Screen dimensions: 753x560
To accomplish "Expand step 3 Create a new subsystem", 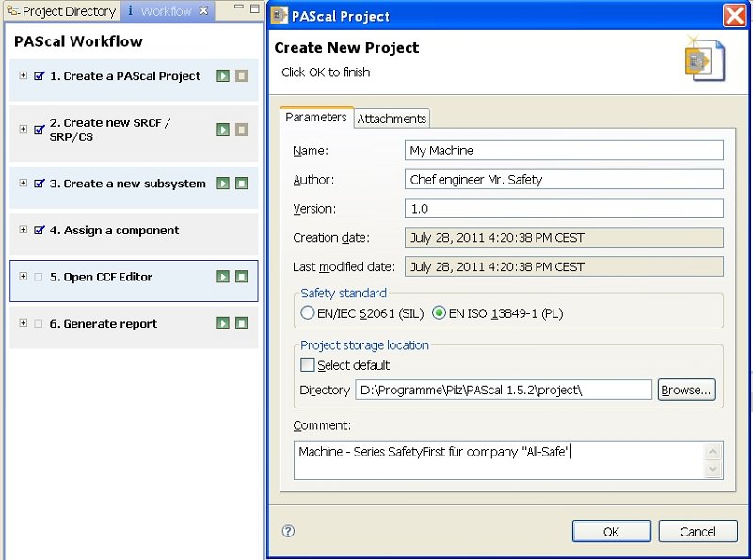I will tap(23, 183).
